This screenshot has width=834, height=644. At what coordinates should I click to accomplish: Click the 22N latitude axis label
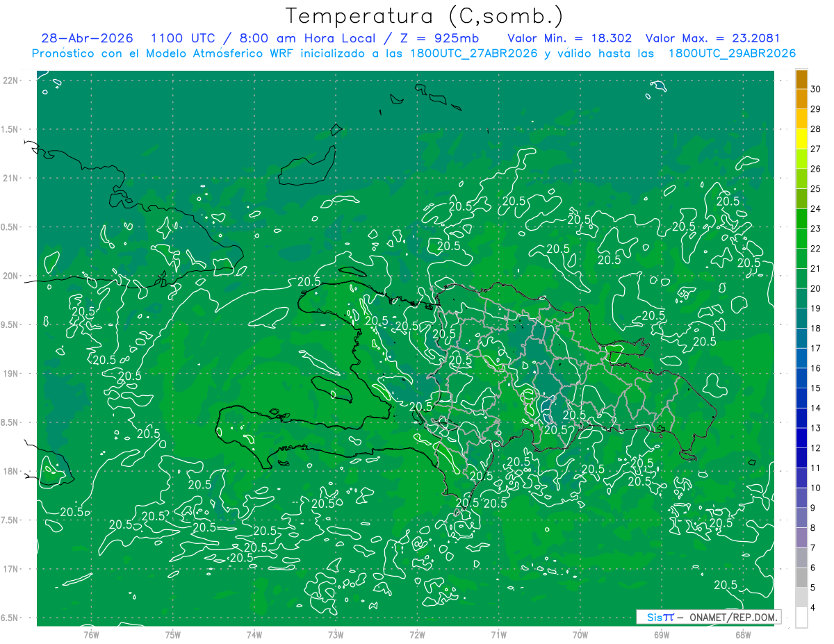click(12, 81)
